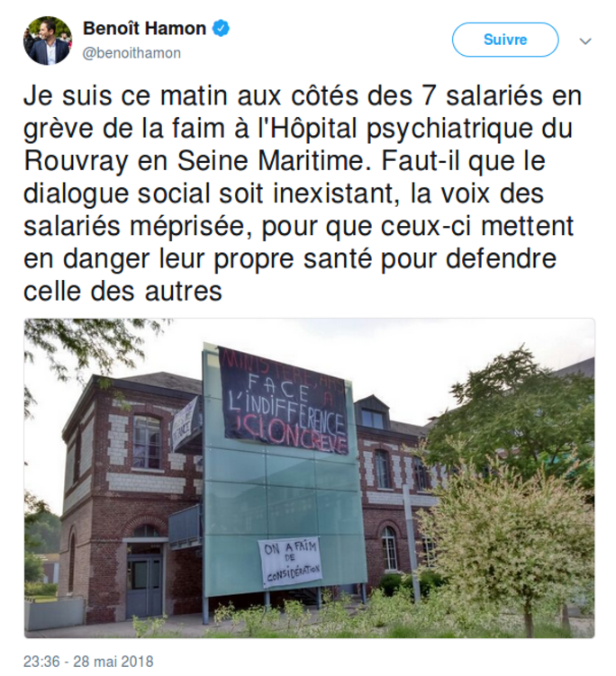This screenshot has width=616, height=676.
Task: Click the blue verified badge icon
Action: [x=221, y=29]
